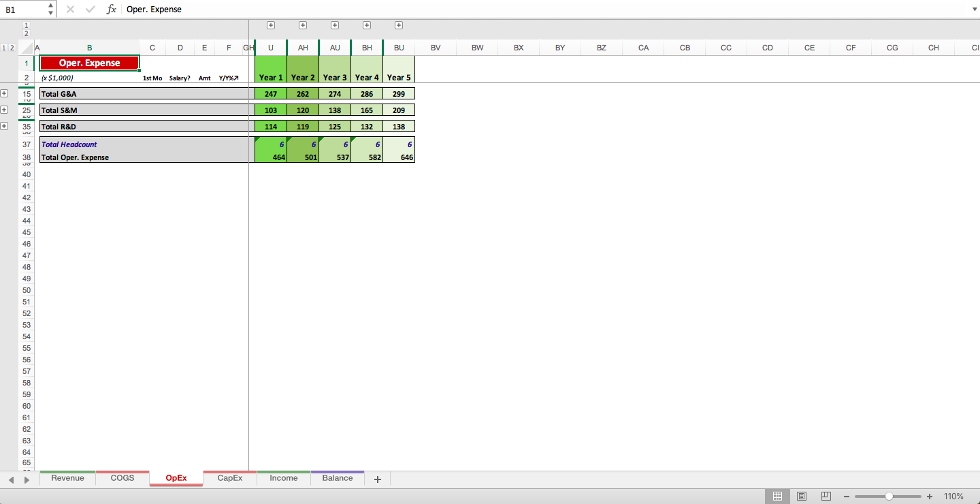Select the column U header
The width and height of the screenshot is (980, 504).
pyautogui.click(x=271, y=48)
